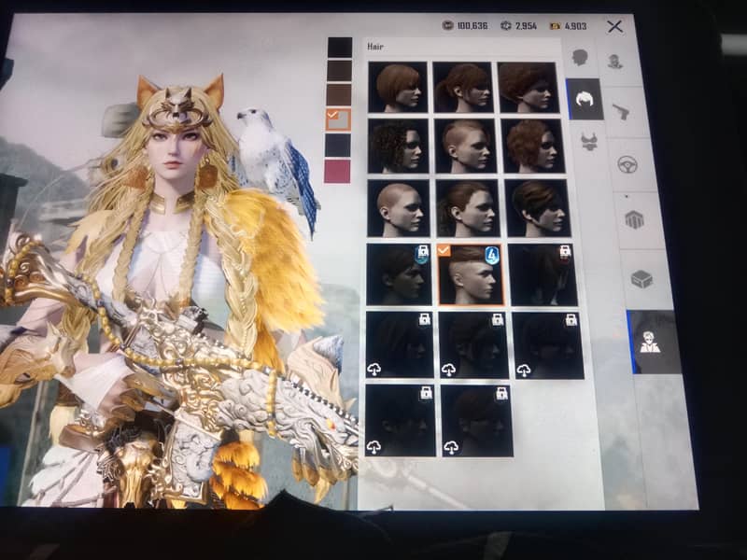Choose the short bob hairstyle in the top row

[x=398, y=87]
